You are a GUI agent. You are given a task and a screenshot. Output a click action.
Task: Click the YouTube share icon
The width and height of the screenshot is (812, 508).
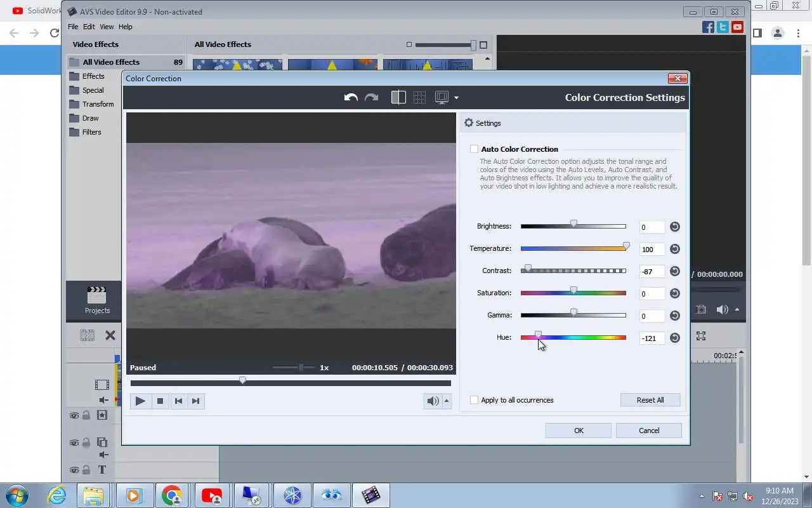737,27
